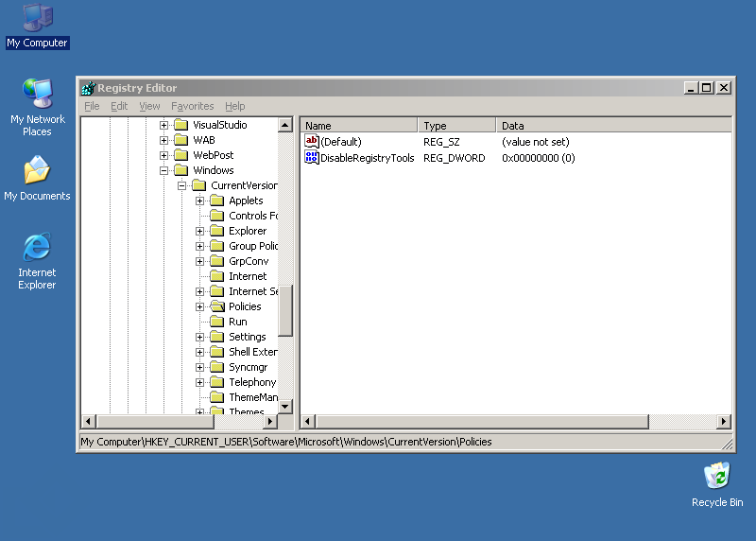Expand the Policies key

pyautogui.click(x=199, y=307)
